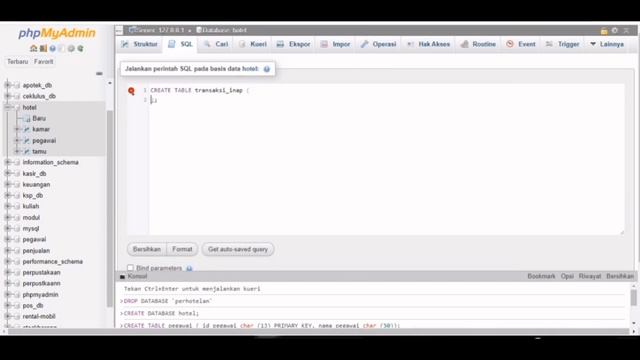Click DROP DATABASE perhotelan console entry
640x360 pixels.
pos(167,301)
